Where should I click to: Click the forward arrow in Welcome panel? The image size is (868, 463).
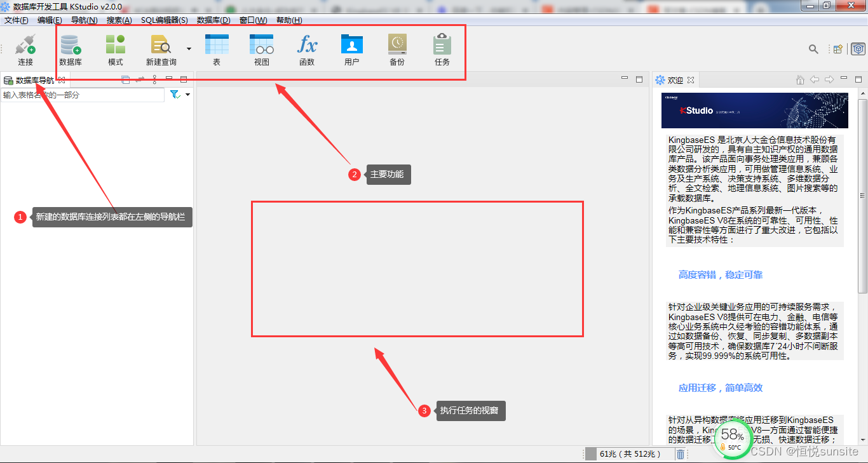(x=829, y=79)
